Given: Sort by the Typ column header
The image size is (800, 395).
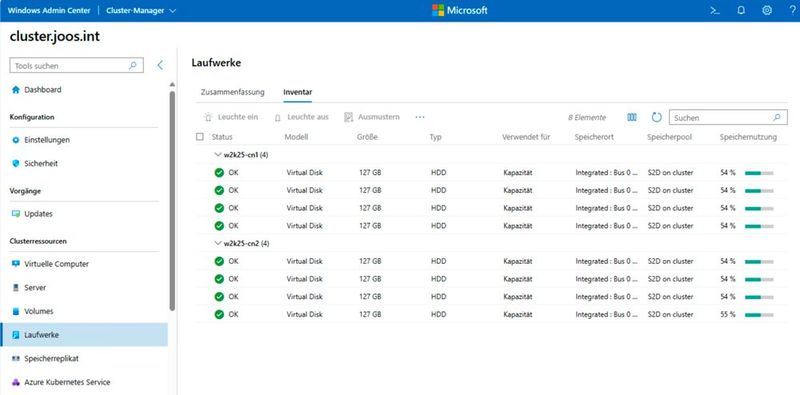Looking at the screenshot, I should point(435,137).
